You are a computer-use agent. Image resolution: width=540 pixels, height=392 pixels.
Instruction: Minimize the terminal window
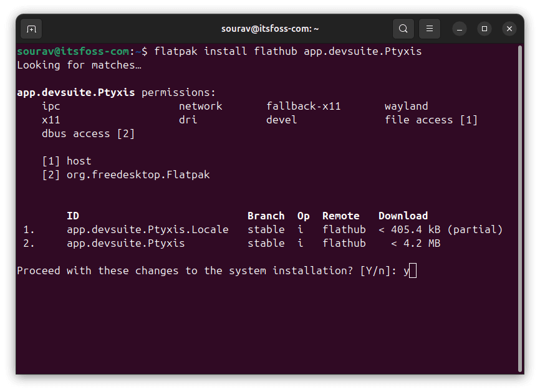(x=460, y=29)
